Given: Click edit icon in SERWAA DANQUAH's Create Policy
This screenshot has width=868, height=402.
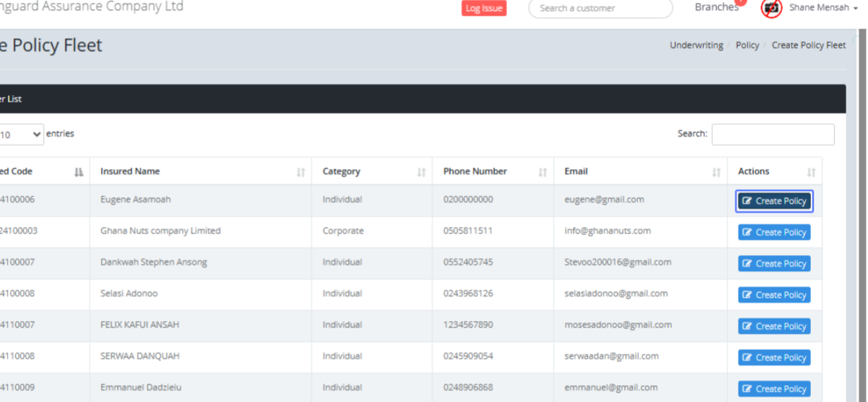Looking at the screenshot, I should (747, 358).
